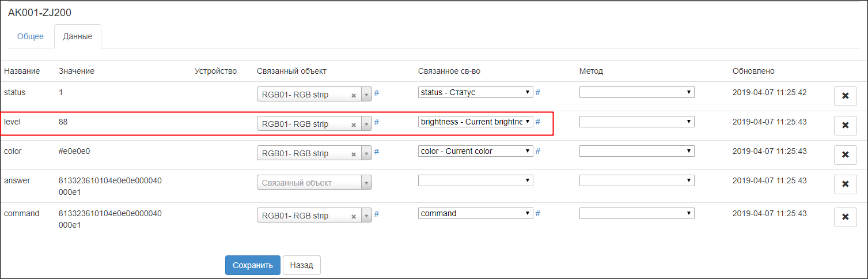This screenshot has width=868, height=279.
Task: Open the 'command' linked property dropdown
Action: click(475, 213)
